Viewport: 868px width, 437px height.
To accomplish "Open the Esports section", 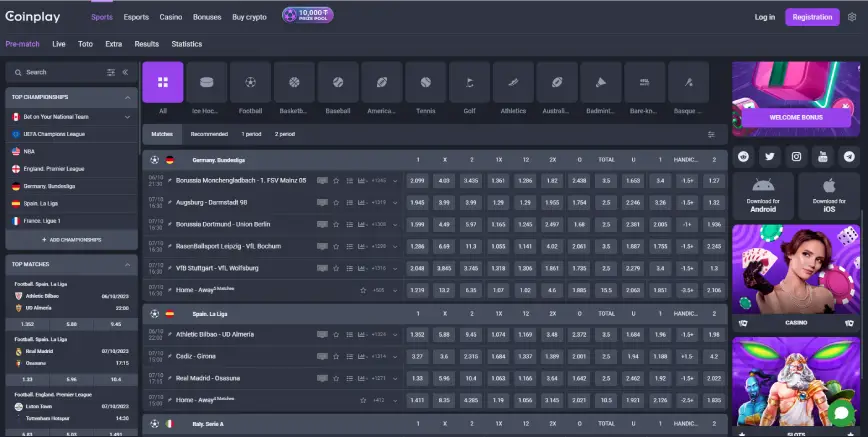I will [136, 17].
